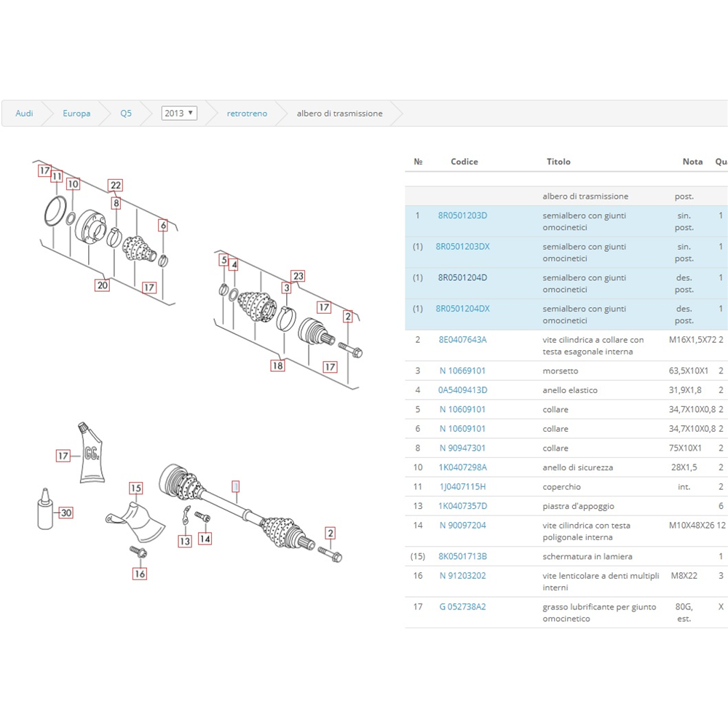Navigate to the Q5 breadcrumb

[126, 114]
